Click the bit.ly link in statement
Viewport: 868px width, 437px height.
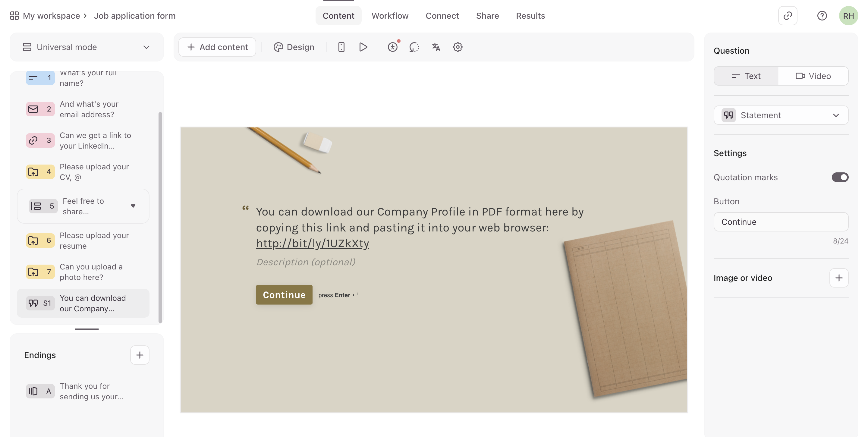(312, 243)
